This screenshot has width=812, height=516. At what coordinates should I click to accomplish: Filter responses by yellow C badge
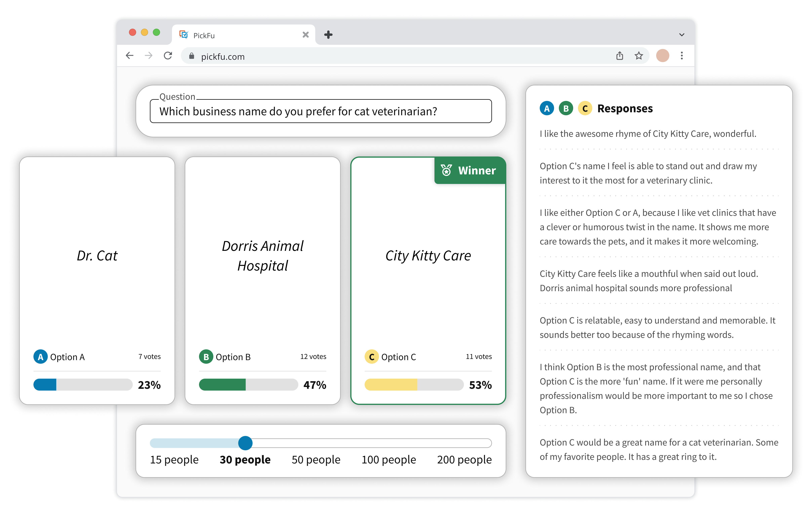tap(585, 109)
